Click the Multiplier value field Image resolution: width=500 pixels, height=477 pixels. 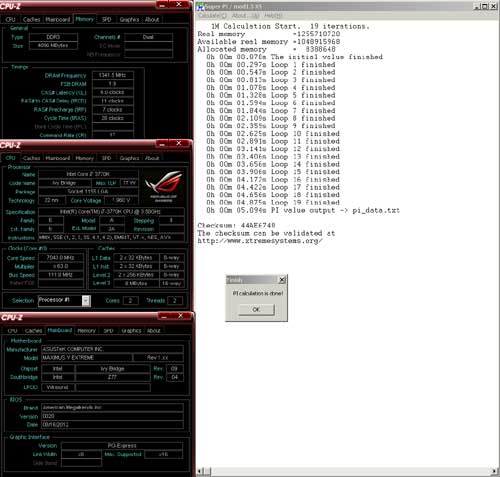[x=61, y=266]
